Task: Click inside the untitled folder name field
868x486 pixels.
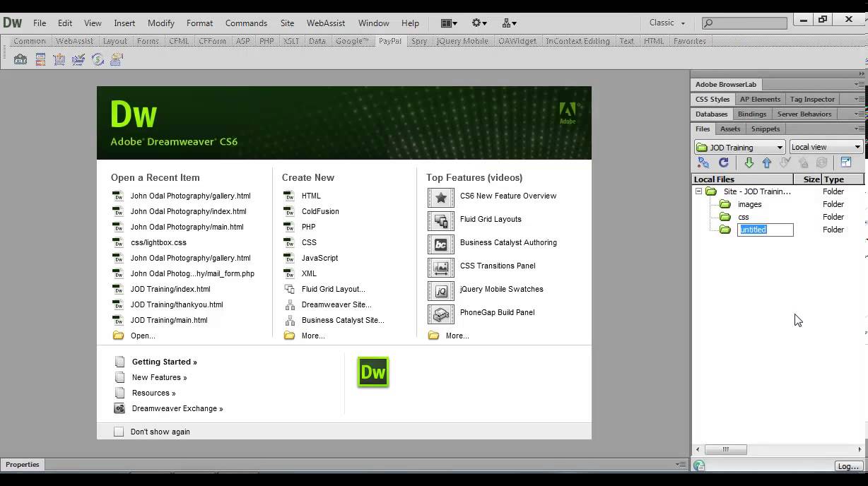Action: (765, 230)
